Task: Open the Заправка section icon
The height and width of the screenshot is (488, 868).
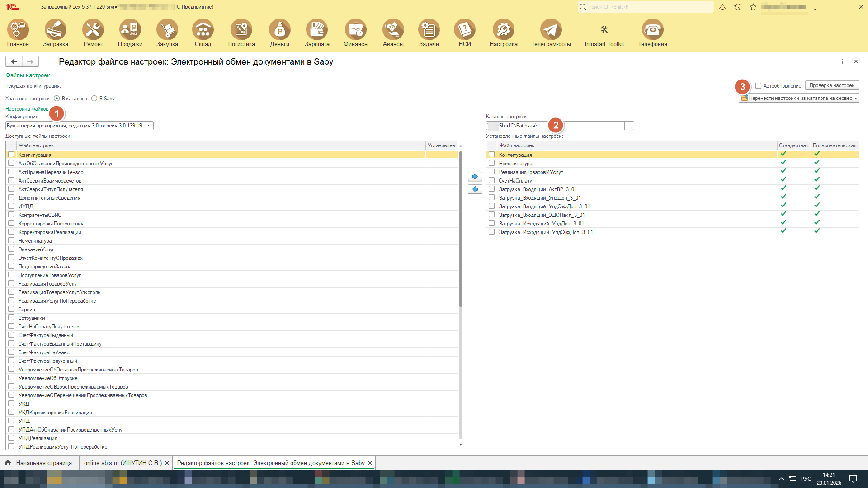Action: tap(56, 30)
